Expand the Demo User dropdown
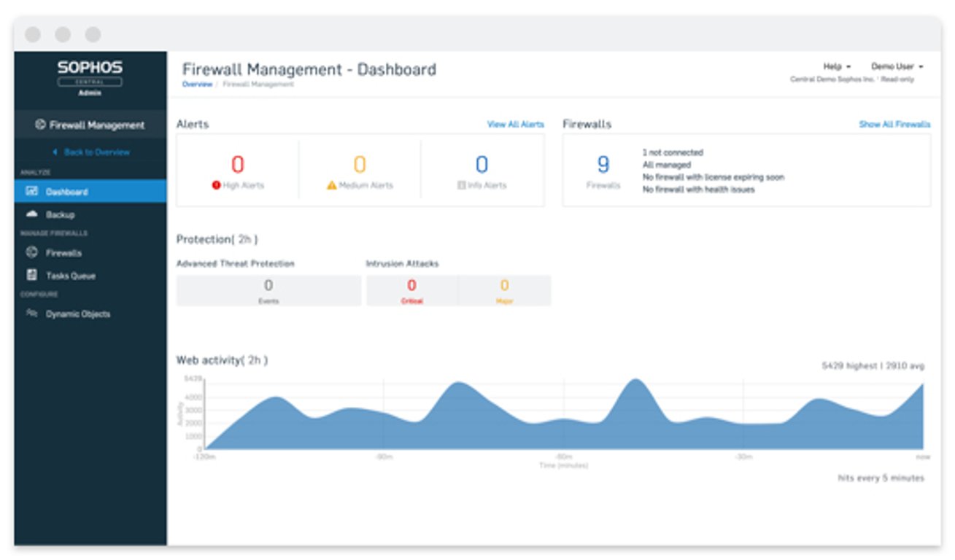955x560 pixels. click(x=897, y=66)
